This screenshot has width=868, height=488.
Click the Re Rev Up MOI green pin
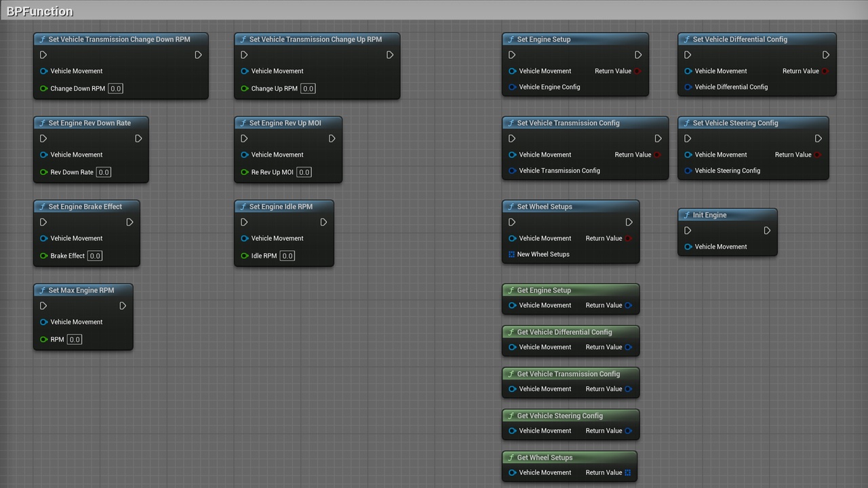click(244, 172)
